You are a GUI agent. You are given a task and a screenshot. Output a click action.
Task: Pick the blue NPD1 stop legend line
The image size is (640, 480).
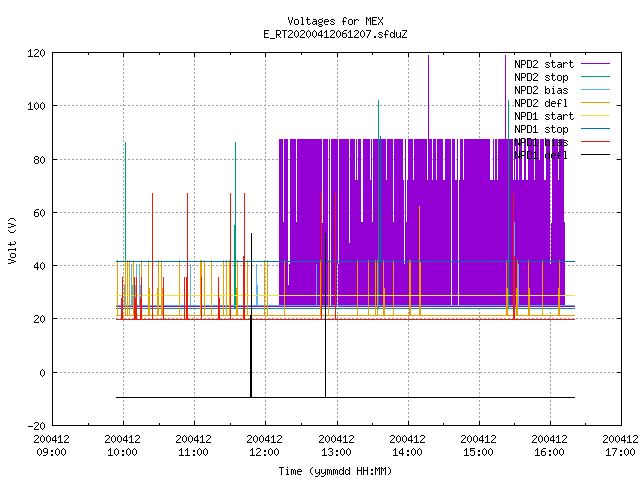point(595,129)
